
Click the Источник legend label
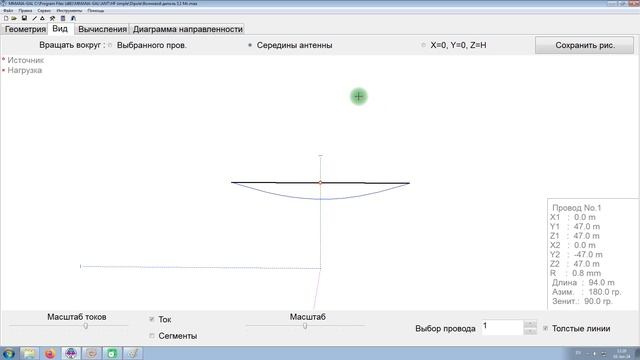[x=25, y=60]
